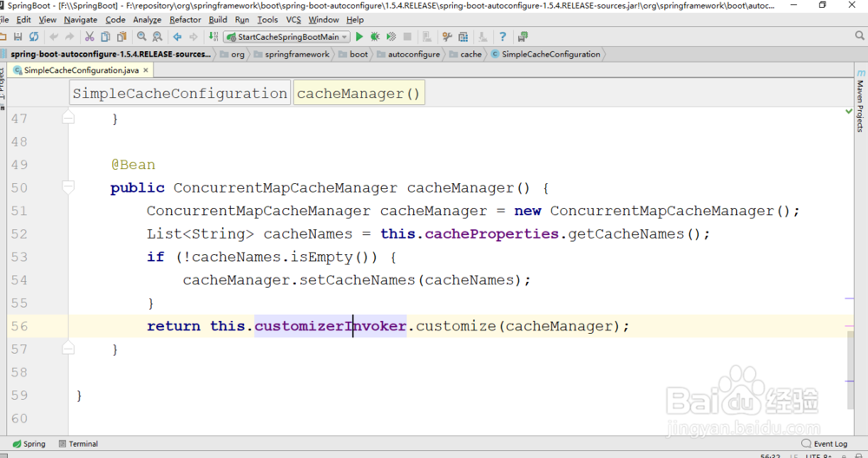Click the Copy icon in toolbar
The height and width of the screenshot is (458, 868).
click(105, 36)
